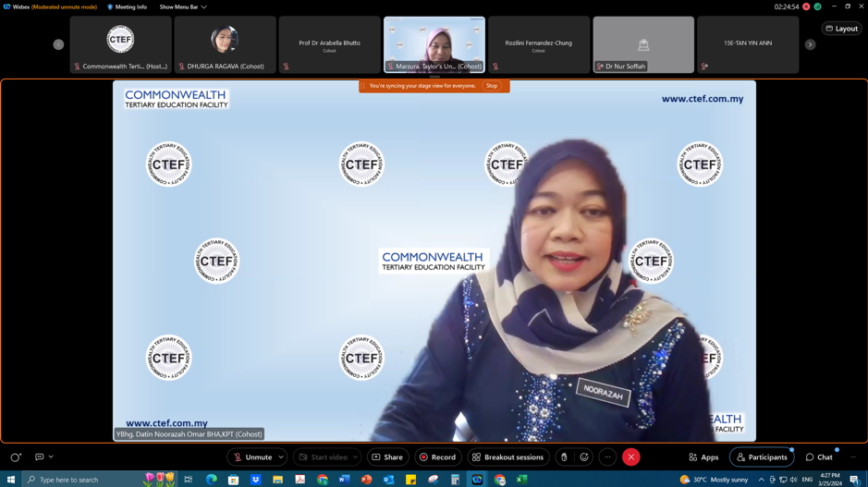Open the Chat panel
The image size is (868, 487).
tap(819, 457)
